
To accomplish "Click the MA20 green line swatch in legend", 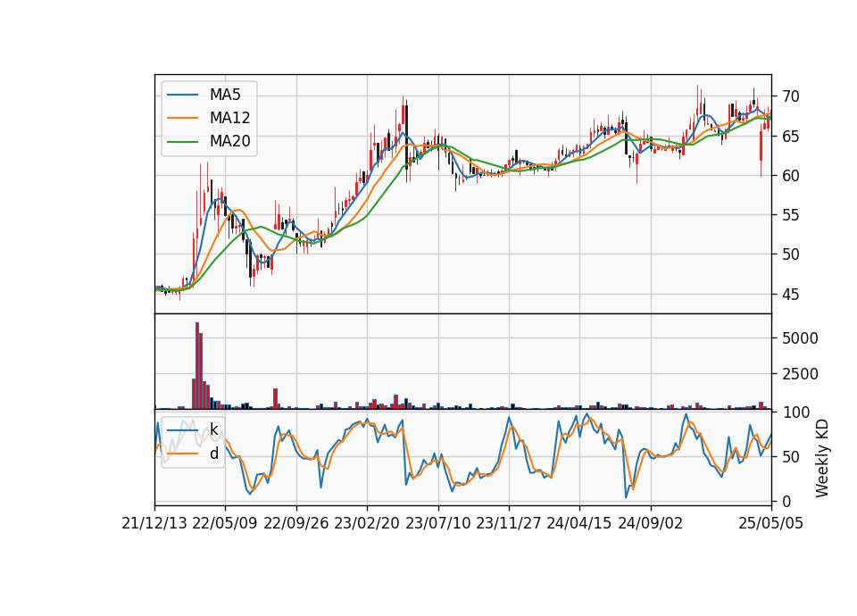I will pyautogui.click(x=182, y=142).
